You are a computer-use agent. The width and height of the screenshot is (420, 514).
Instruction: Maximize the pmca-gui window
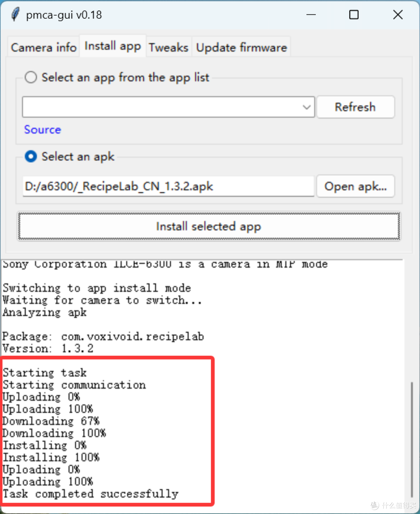tap(354, 15)
